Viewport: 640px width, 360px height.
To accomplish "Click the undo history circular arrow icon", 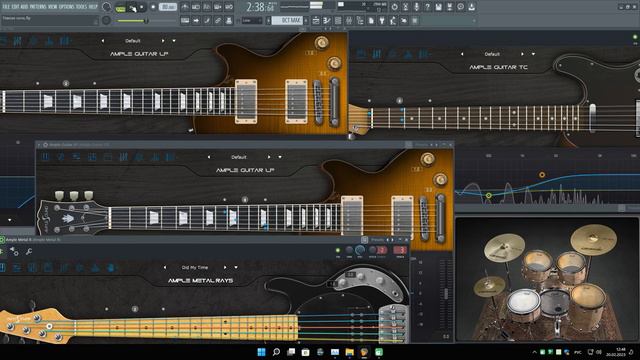I will tap(394, 7).
